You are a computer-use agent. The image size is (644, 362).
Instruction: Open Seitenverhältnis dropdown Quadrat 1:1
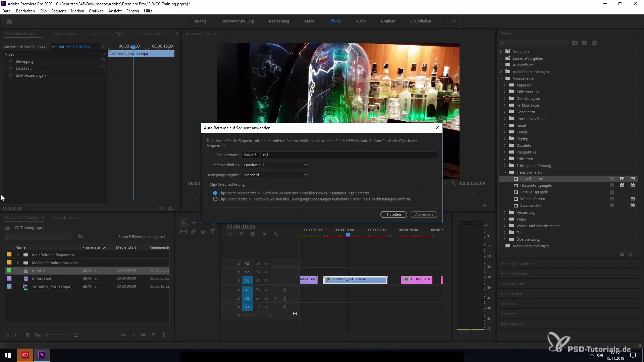click(x=275, y=165)
